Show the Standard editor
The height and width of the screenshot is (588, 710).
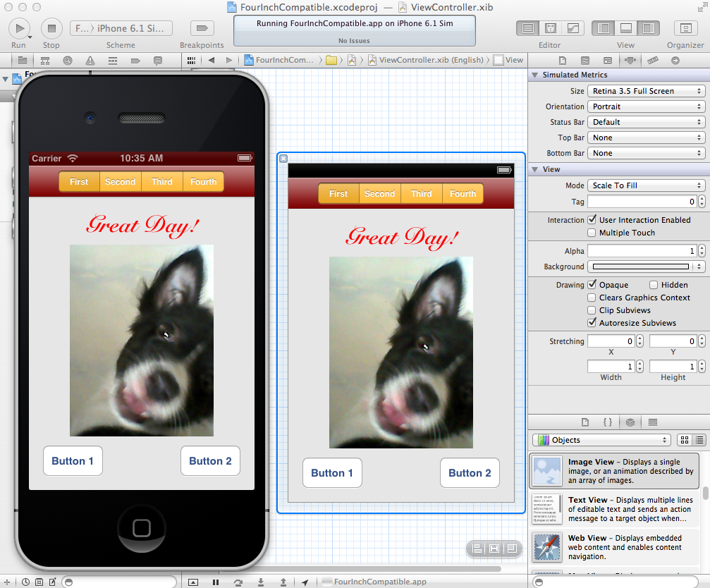click(x=528, y=28)
